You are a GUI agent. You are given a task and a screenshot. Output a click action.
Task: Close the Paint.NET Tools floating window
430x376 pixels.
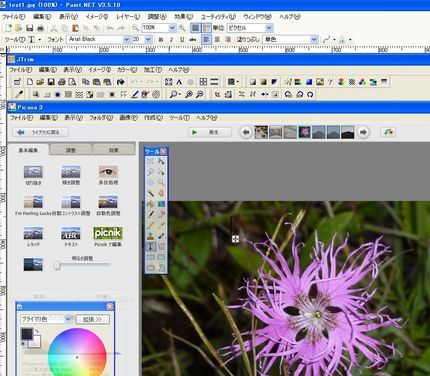tap(163, 151)
